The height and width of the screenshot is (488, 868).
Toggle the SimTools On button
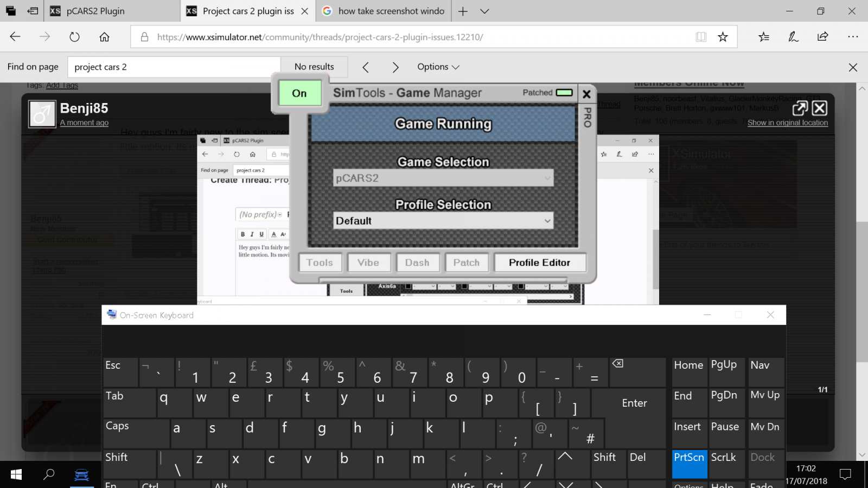tap(299, 93)
